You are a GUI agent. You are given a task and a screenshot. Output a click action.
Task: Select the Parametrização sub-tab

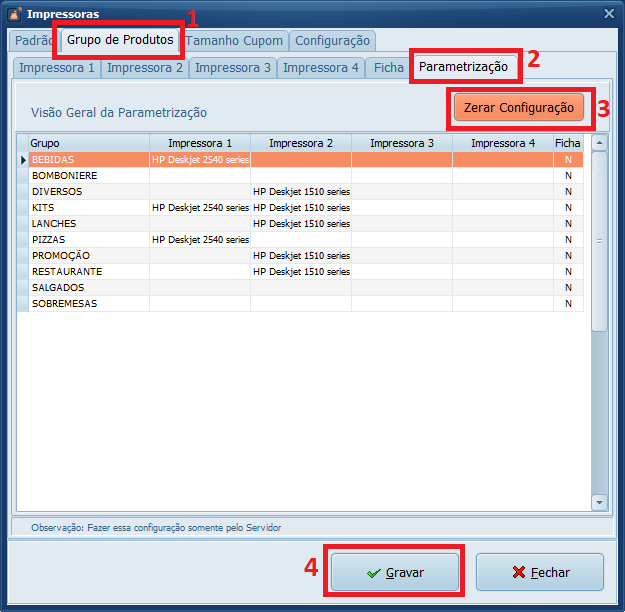(x=464, y=67)
